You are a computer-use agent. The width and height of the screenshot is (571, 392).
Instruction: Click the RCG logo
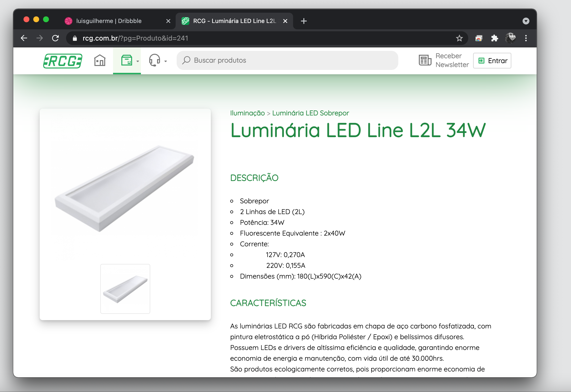pyautogui.click(x=63, y=61)
